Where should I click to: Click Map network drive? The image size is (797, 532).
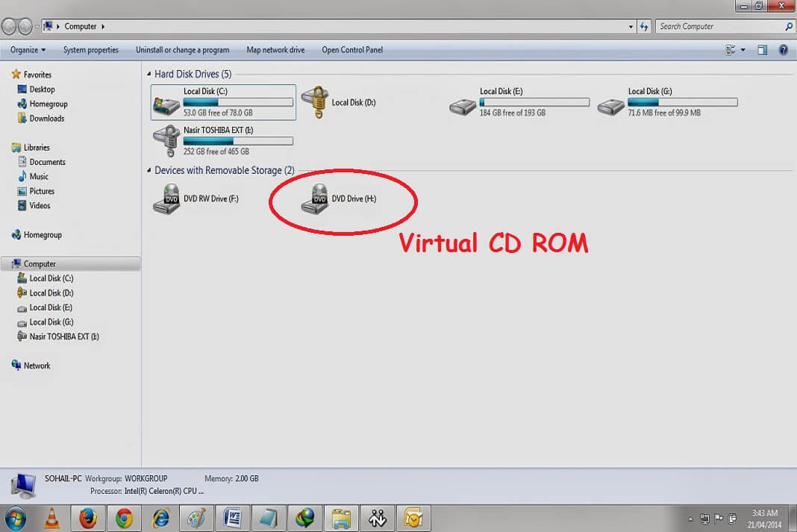pyautogui.click(x=275, y=50)
